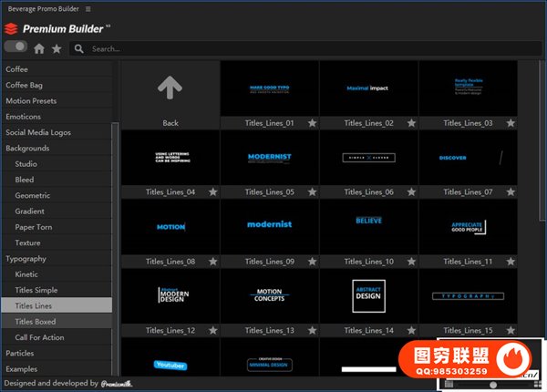Open favorites with the toolbar star icon
This screenshot has width=547, height=392.
(x=57, y=48)
